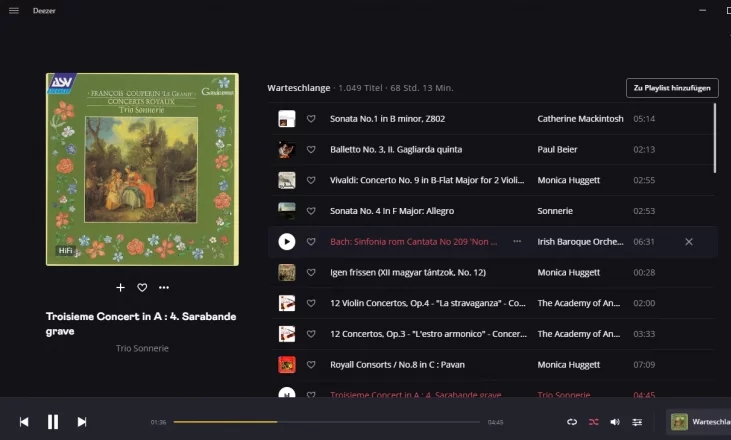Like 'Sonata No.1 in B minor, Z802'

click(x=311, y=119)
